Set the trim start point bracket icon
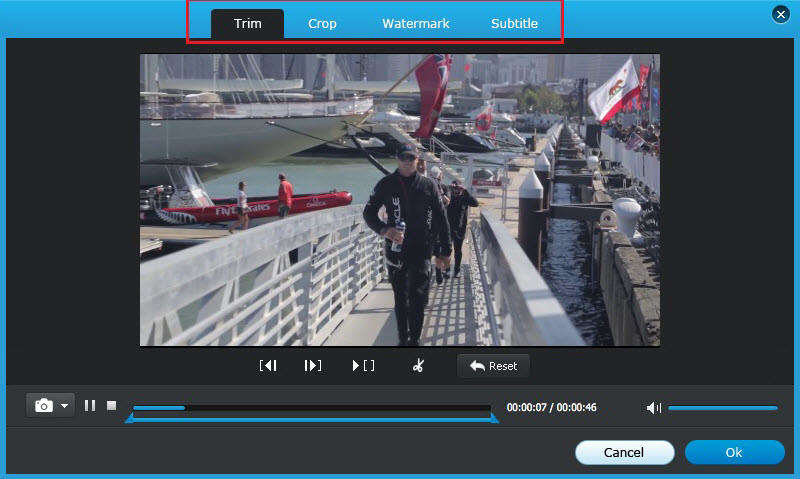Image resolution: width=800 pixels, height=479 pixels. click(268, 366)
